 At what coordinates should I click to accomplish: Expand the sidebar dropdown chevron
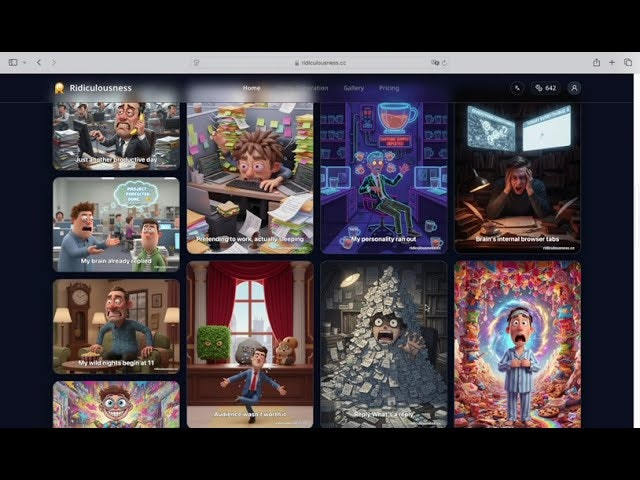pos(24,62)
